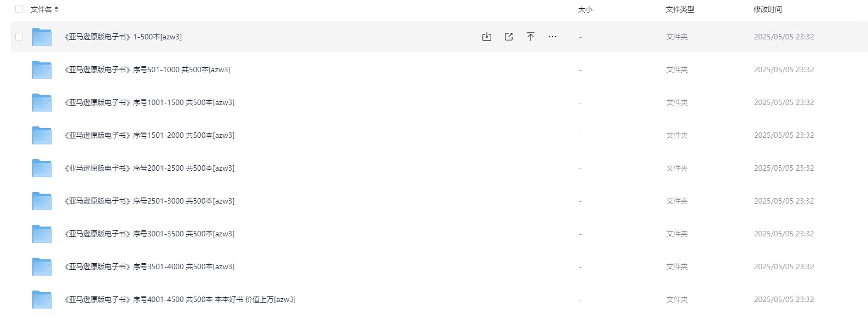The height and width of the screenshot is (319, 868).
Task: Share the 1-500本 folder
Action: [x=509, y=37]
